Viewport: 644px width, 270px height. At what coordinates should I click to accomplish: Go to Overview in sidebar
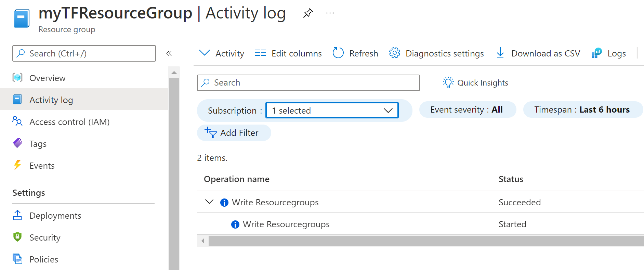pyautogui.click(x=47, y=78)
